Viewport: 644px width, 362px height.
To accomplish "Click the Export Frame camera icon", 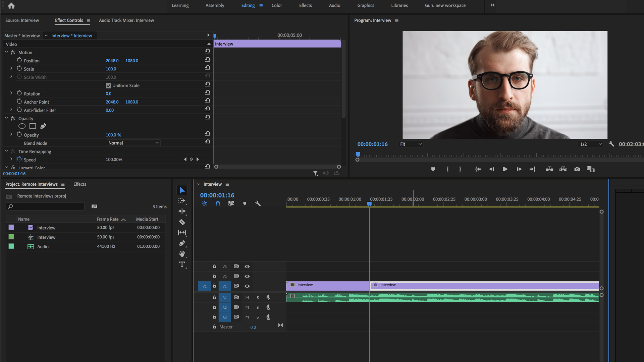I will click(x=577, y=169).
